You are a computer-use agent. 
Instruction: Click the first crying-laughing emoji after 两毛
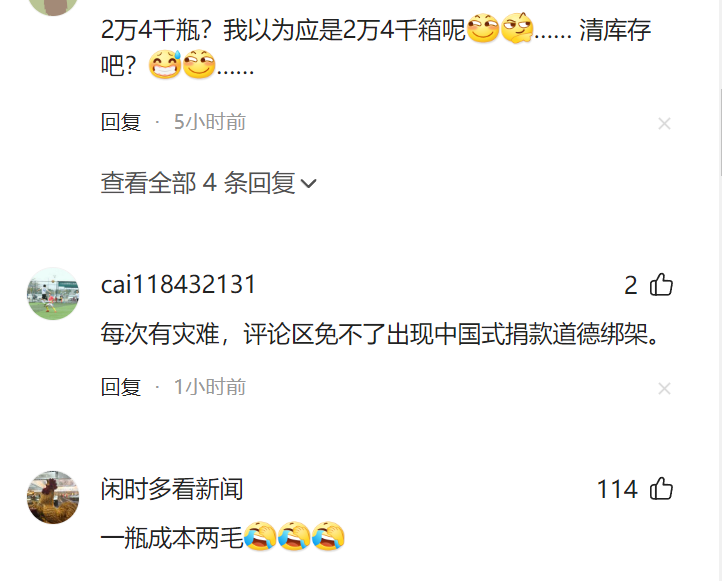click(260, 536)
